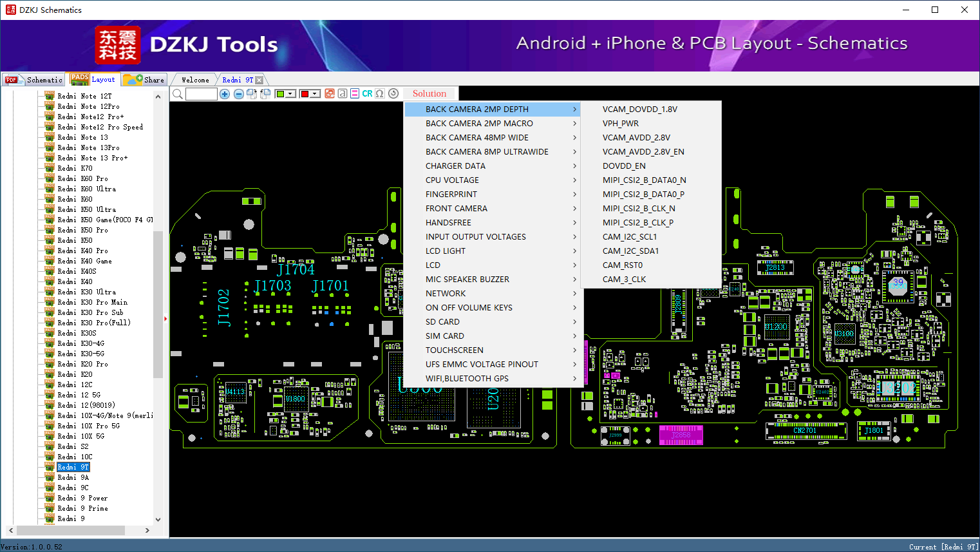Click the icon beside Redmi 12C

click(50, 385)
